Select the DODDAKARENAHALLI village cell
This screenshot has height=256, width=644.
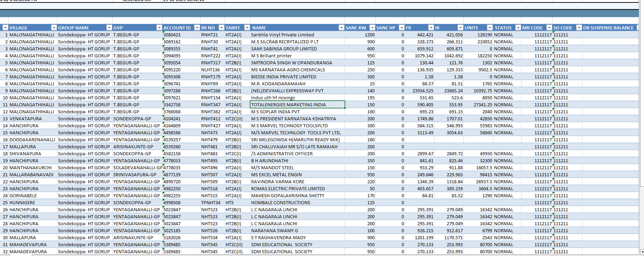coord(33,140)
